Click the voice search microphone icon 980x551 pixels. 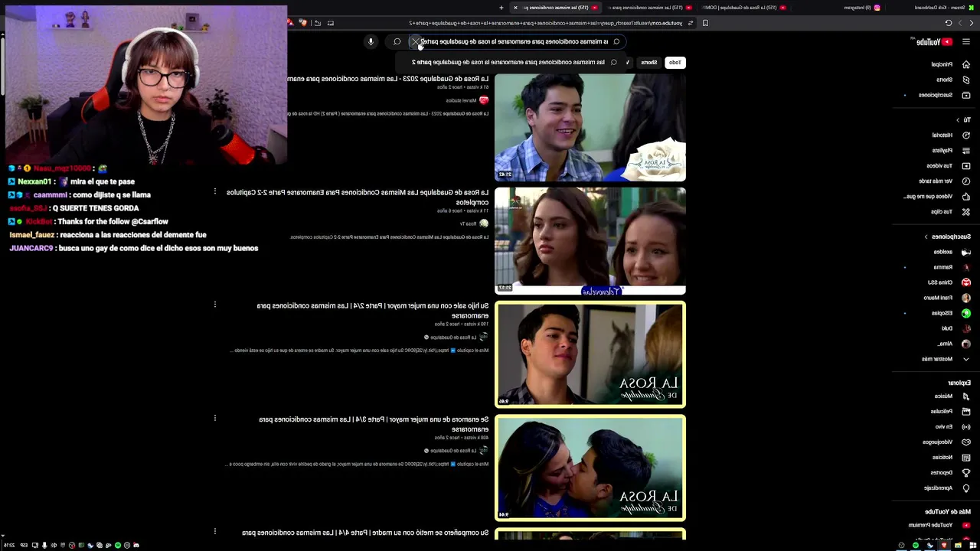[371, 41]
